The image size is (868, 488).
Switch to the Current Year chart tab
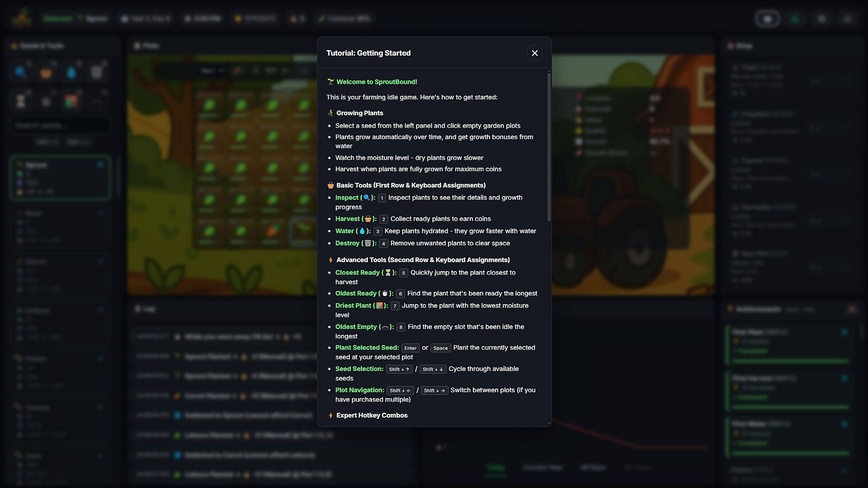pyautogui.click(x=542, y=467)
